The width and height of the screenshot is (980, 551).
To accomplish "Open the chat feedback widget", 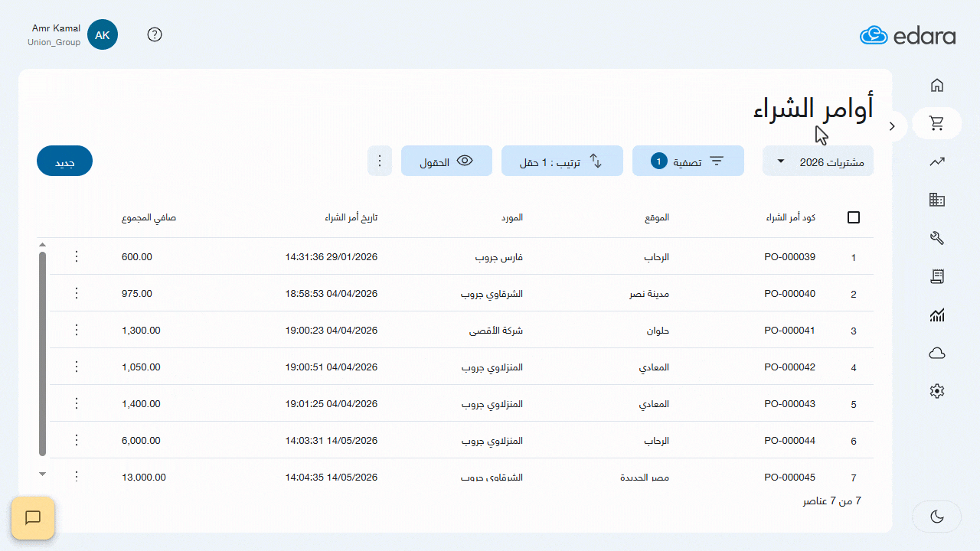I will (x=33, y=518).
